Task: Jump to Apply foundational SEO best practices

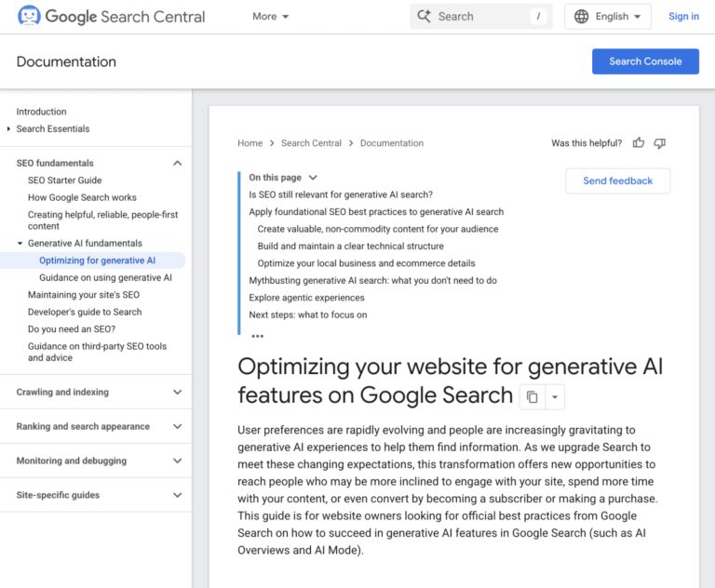Action: (376, 212)
